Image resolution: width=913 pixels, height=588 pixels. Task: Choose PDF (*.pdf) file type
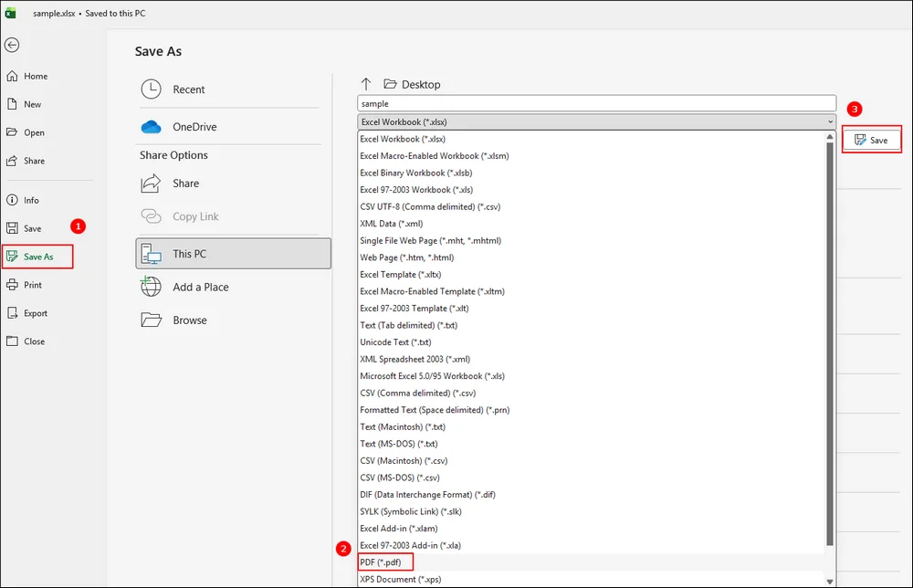[593, 562]
